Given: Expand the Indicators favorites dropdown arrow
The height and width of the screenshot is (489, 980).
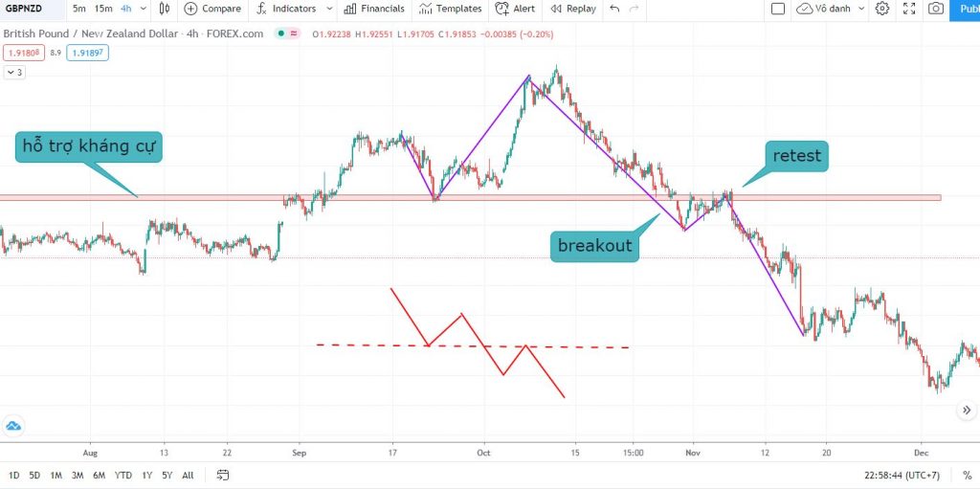Looking at the screenshot, I should pos(329,9).
